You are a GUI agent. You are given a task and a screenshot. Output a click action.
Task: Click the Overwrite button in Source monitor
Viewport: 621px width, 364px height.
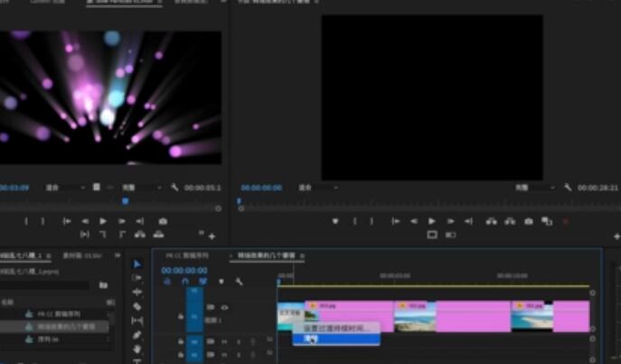click(x=158, y=235)
